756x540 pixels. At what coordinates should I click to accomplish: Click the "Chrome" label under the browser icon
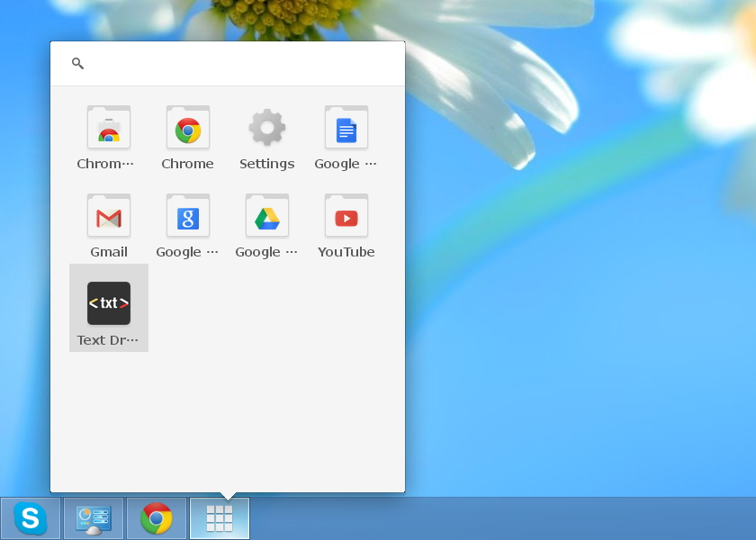tap(187, 163)
